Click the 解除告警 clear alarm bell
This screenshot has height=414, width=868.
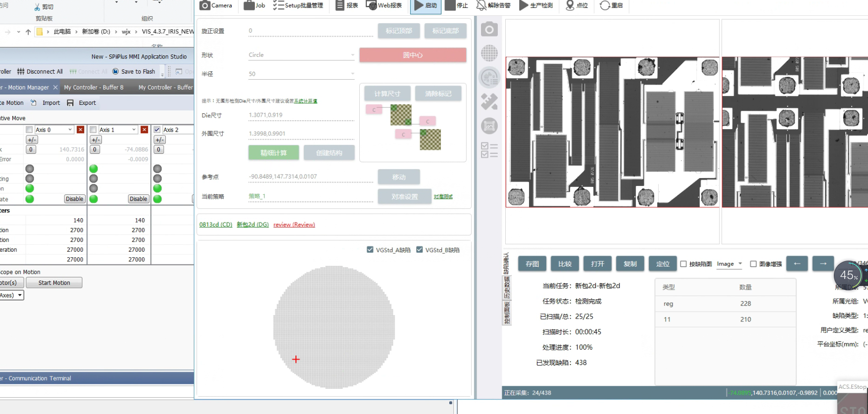(x=493, y=5)
